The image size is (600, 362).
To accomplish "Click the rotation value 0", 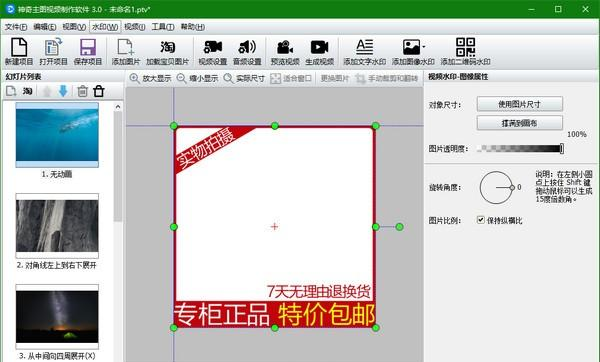I will point(519,187).
